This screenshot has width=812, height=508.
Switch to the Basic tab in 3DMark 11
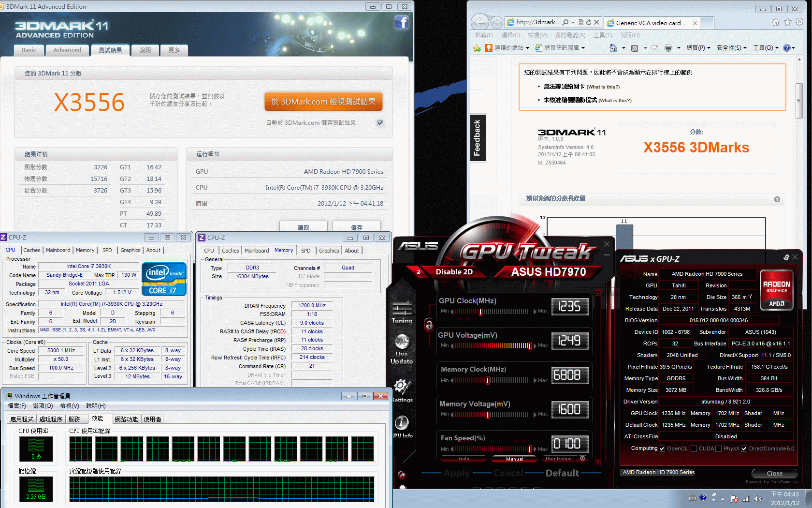tap(29, 50)
